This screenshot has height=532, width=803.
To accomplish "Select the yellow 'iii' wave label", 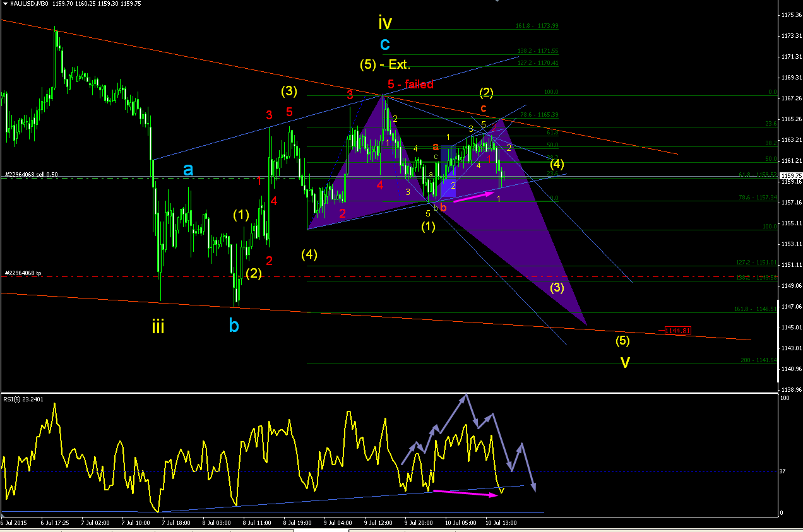I will [158, 326].
